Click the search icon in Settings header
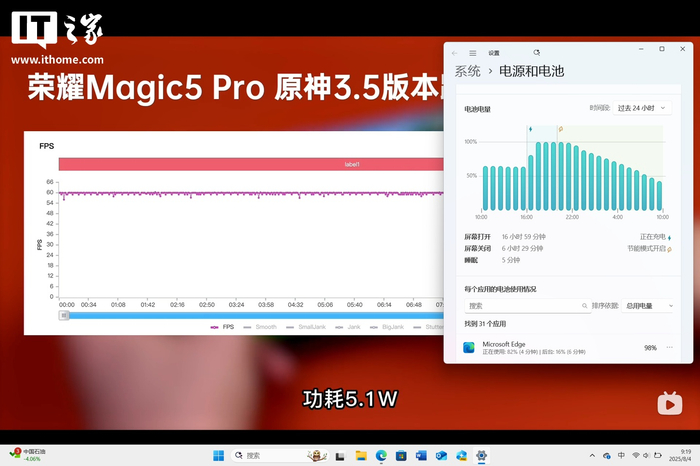The image size is (700, 466). click(x=537, y=53)
